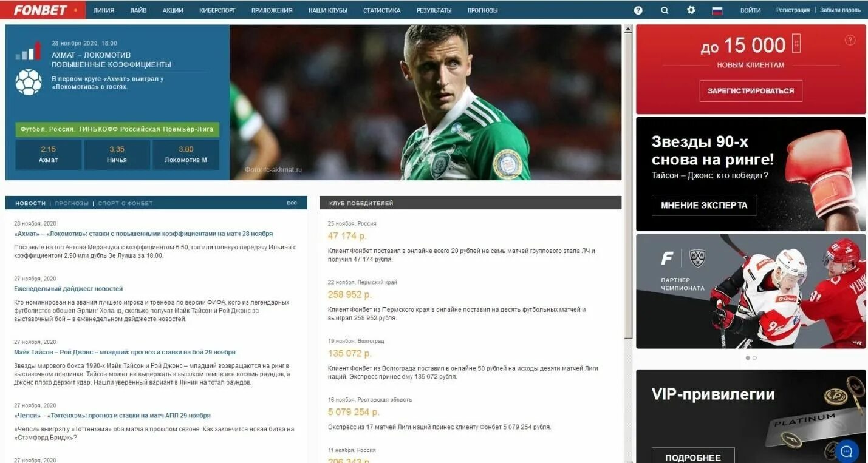
Task: Open the ТИНЬКОФФ Российская Премьер-Лига league label
Action: (x=117, y=129)
